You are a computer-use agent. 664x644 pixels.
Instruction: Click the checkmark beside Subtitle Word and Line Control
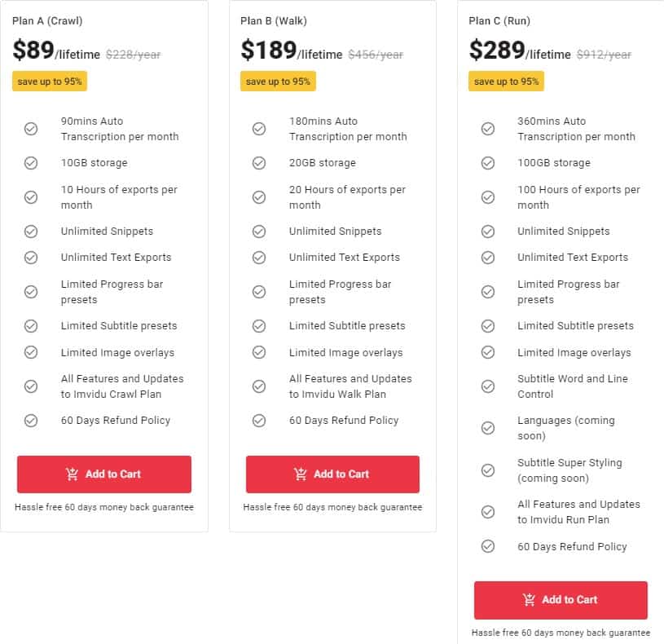pos(489,386)
